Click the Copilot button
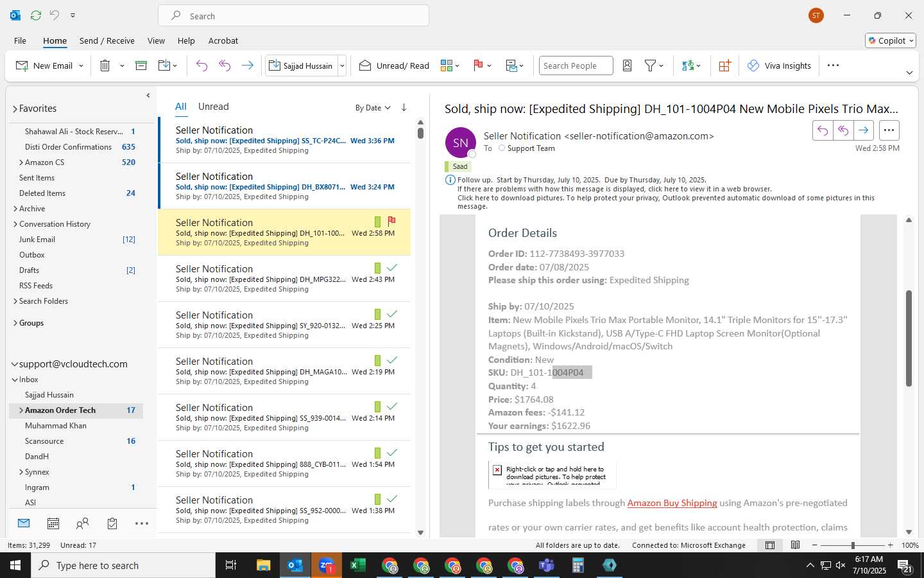924x578 pixels. pyautogui.click(x=891, y=40)
